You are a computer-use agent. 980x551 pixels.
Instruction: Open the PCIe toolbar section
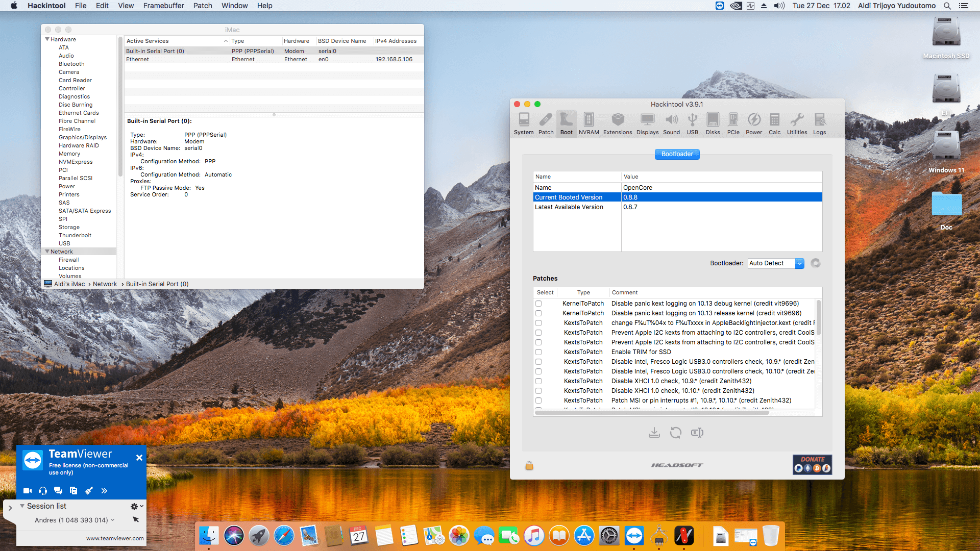[733, 124]
